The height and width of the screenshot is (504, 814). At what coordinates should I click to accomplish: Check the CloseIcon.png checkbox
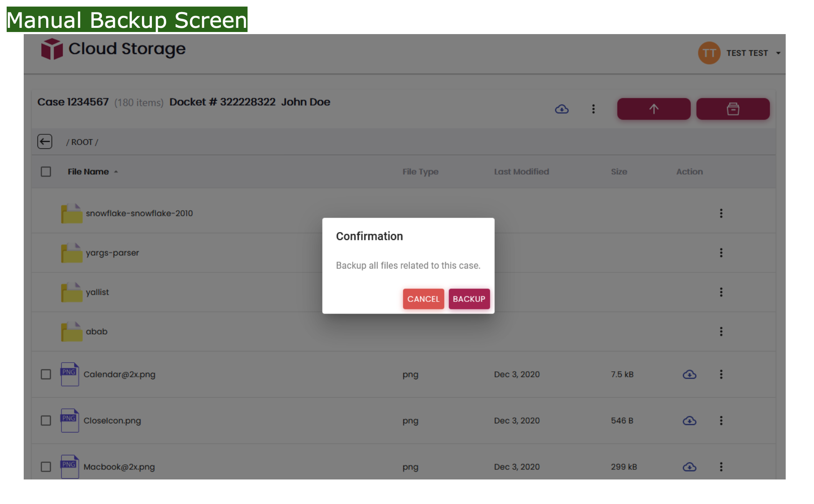[x=46, y=421]
